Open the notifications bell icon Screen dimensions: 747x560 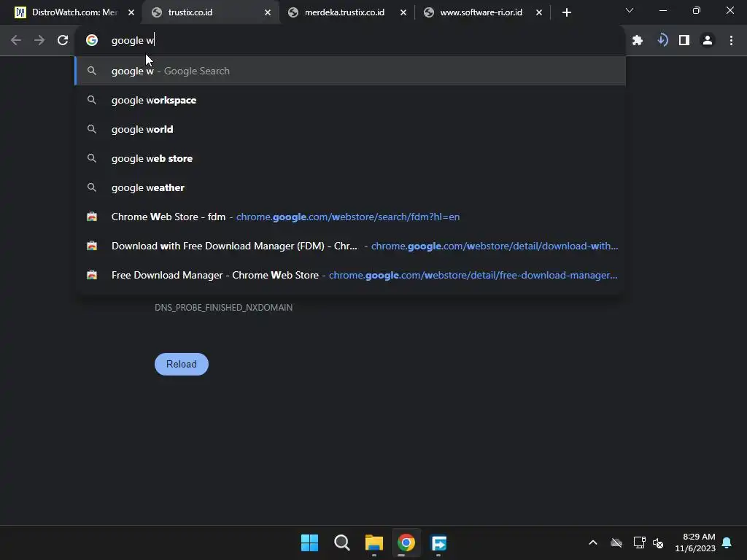click(x=727, y=542)
